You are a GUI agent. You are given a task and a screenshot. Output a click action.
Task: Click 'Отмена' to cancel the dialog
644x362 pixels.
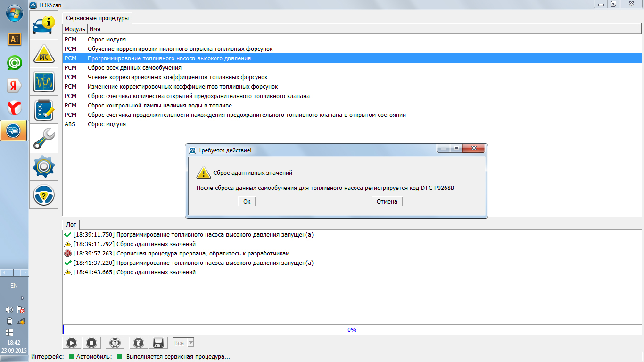coord(387,202)
